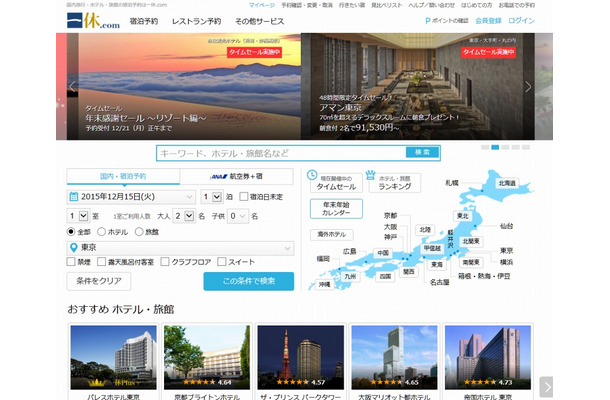
Task: Open the ログイン link
Action: 521,21
